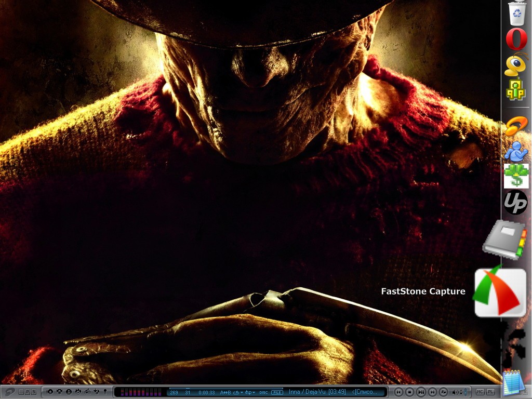
Task: Toggle A↔B repeat section mode
Action: (x=225, y=392)
